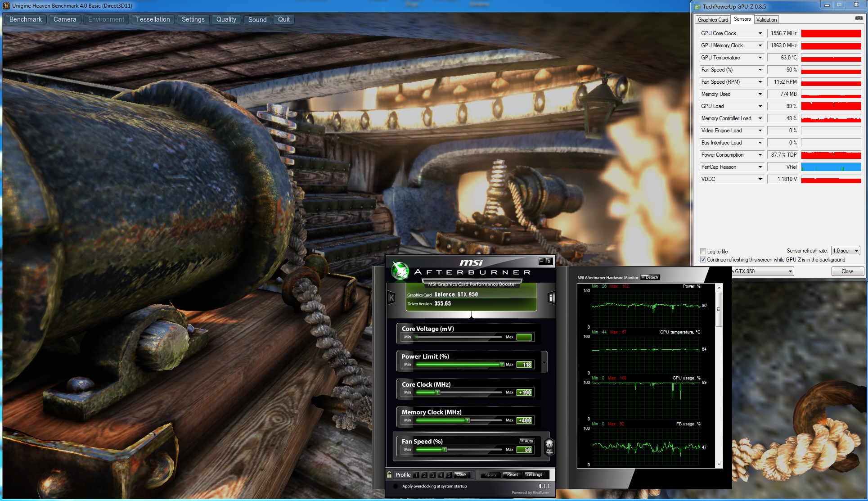Toggle Auto fan speed in Afterburner
This screenshot has height=501, width=868.
tap(526, 441)
